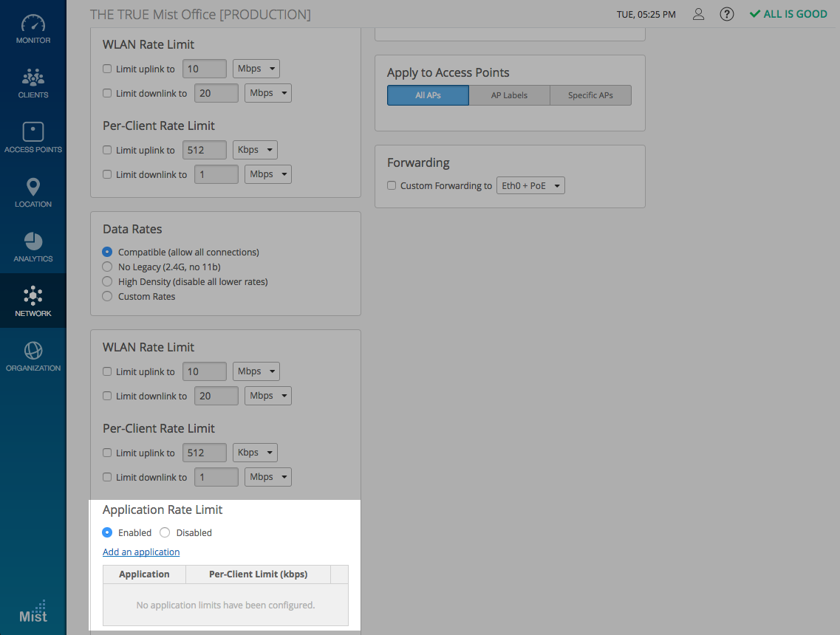
Task: Click the Application Rate Limit heading
Action: (163, 509)
